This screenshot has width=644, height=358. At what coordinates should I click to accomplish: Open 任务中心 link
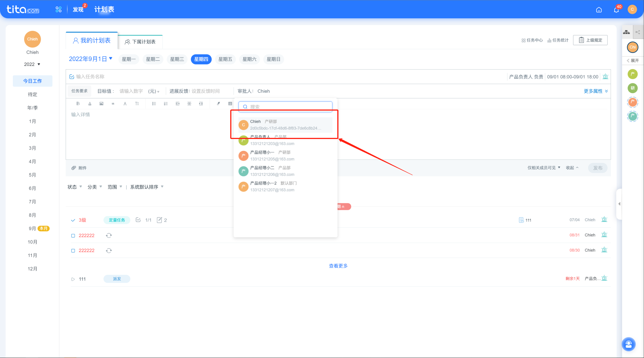click(532, 40)
